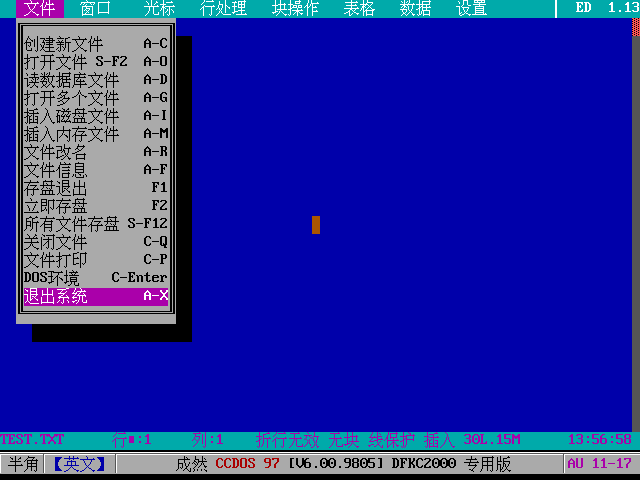Screen dimensions: 640x480
Task: Click the CCDOS 97 text in bottom bar
Action: (247, 464)
